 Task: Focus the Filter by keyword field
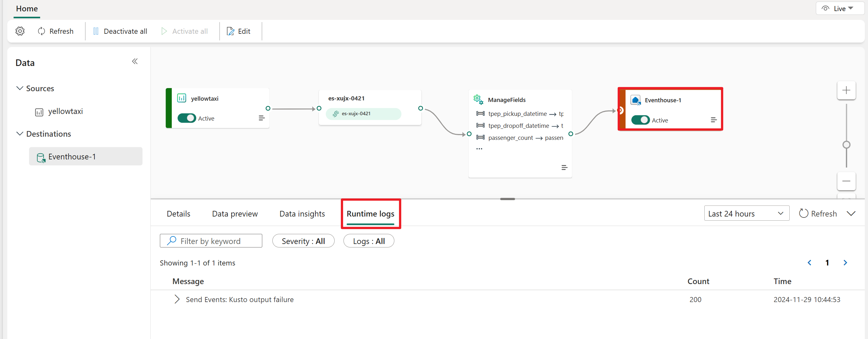211,241
